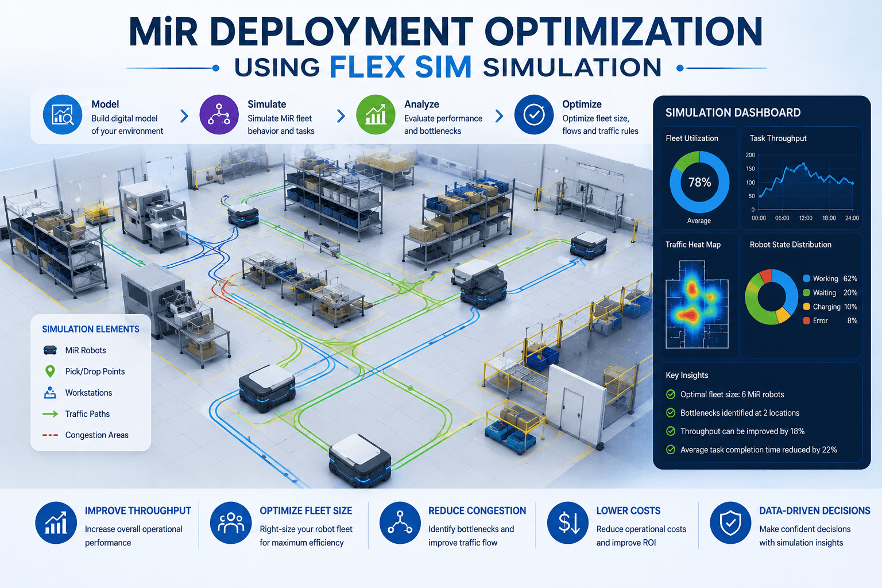
Task: Click the 78% utilization value
Action: pyautogui.click(x=699, y=182)
